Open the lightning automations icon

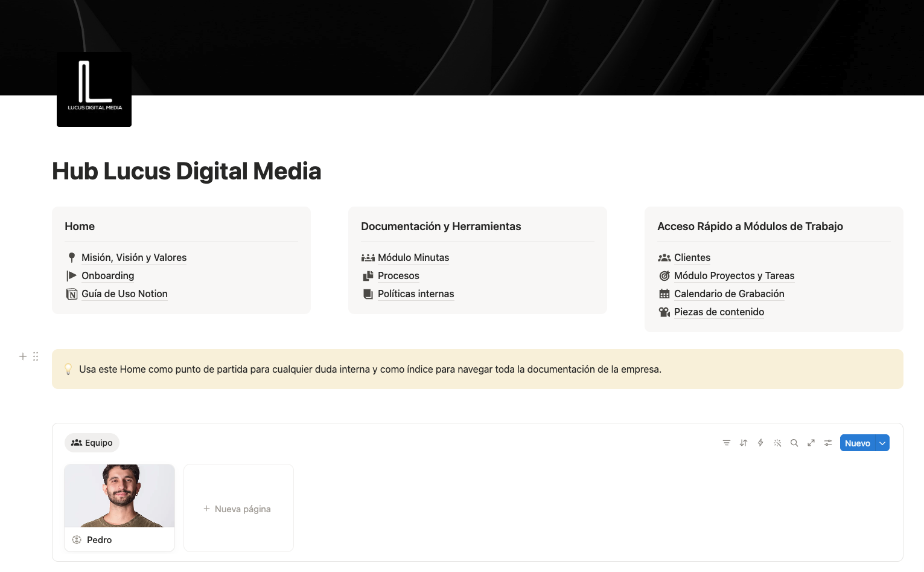[x=760, y=443]
